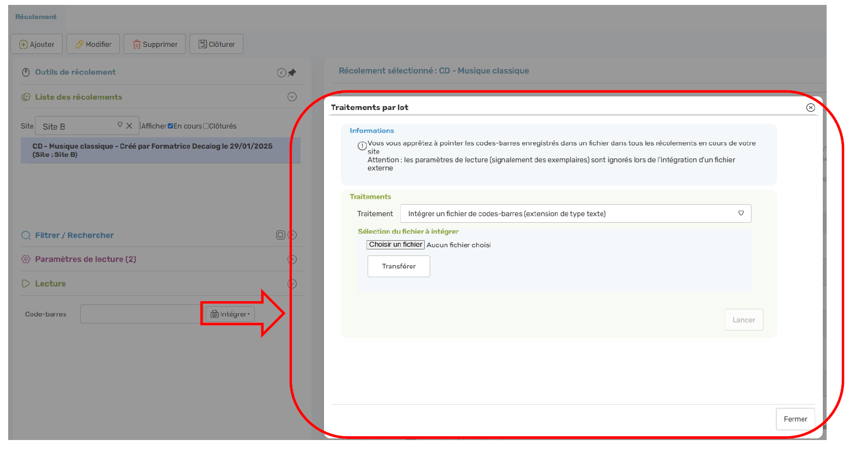The height and width of the screenshot is (464, 868).
Task: Click the Clôturer save icon
Action: tap(203, 44)
